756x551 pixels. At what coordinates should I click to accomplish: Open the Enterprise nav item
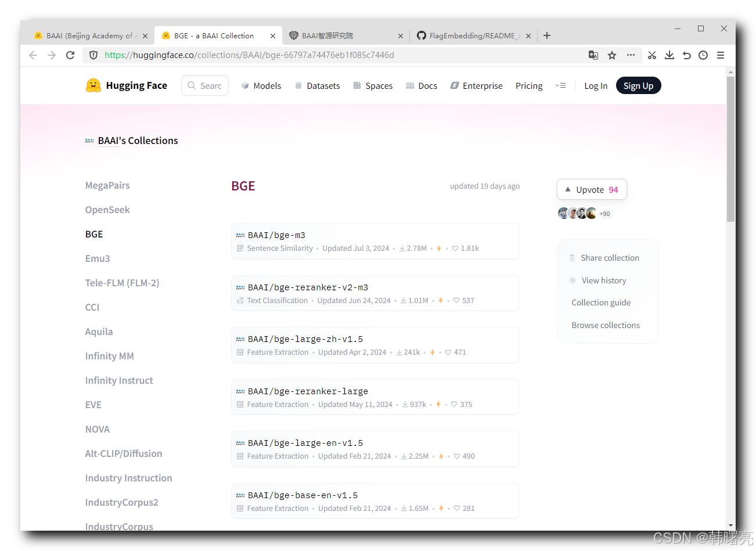pyautogui.click(x=477, y=85)
